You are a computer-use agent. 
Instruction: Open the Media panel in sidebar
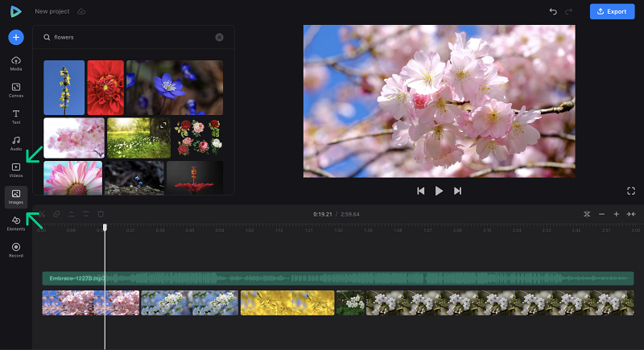16,64
